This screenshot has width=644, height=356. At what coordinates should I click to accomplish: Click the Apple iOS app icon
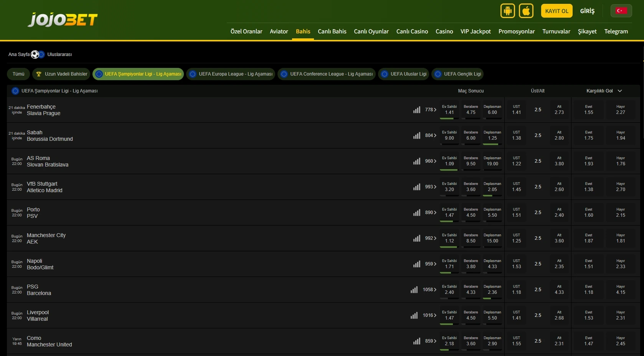[x=526, y=11]
